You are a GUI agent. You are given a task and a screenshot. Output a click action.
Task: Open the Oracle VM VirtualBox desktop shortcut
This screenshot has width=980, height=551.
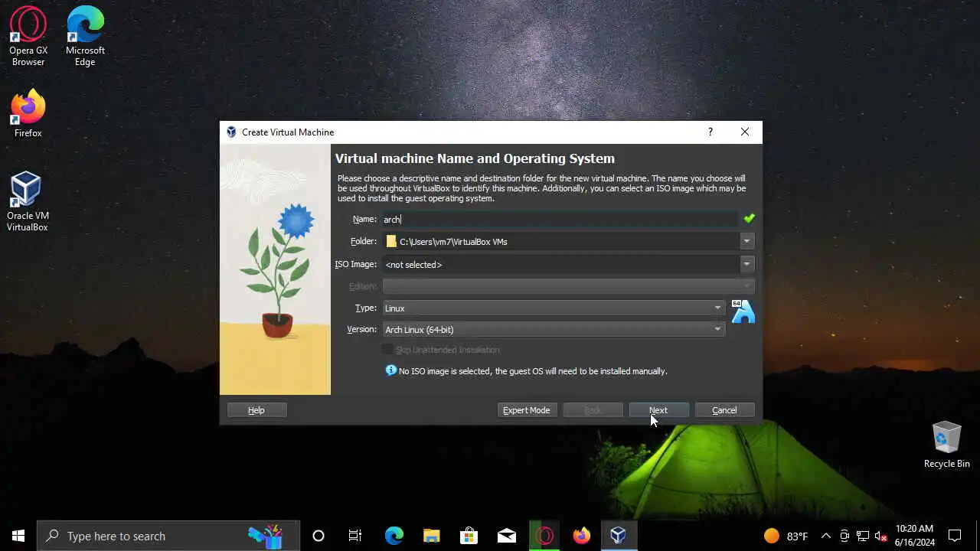click(x=28, y=201)
